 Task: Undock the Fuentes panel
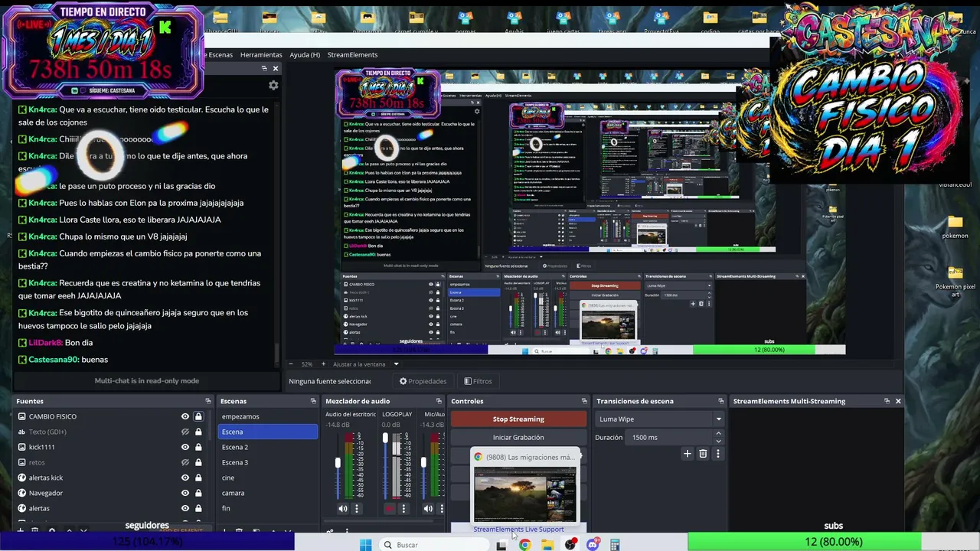pos(208,401)
